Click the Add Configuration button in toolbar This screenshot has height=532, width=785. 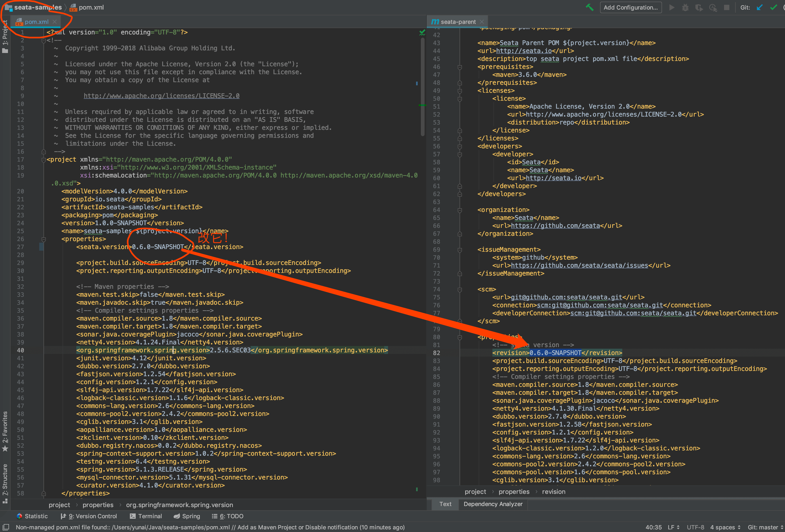631,7
